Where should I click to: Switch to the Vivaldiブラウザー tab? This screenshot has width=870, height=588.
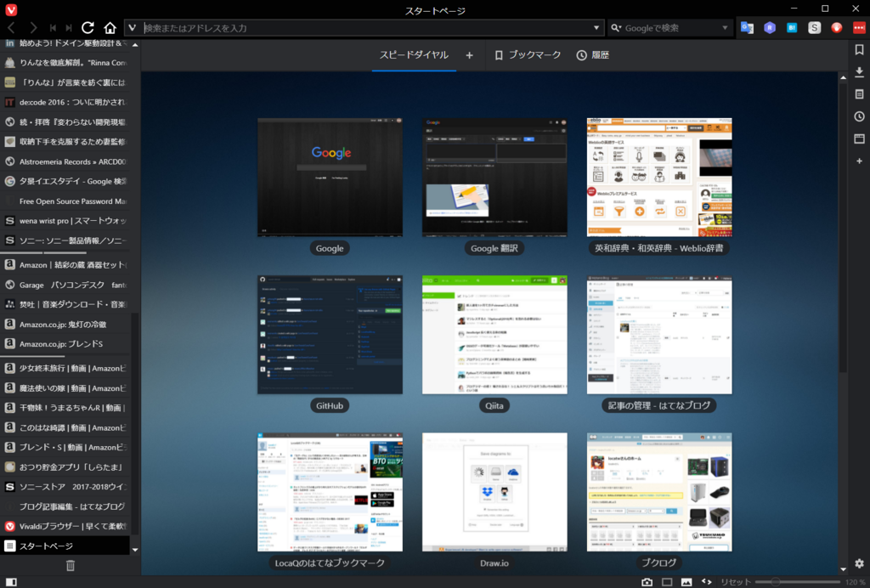[x=65, y=526]
